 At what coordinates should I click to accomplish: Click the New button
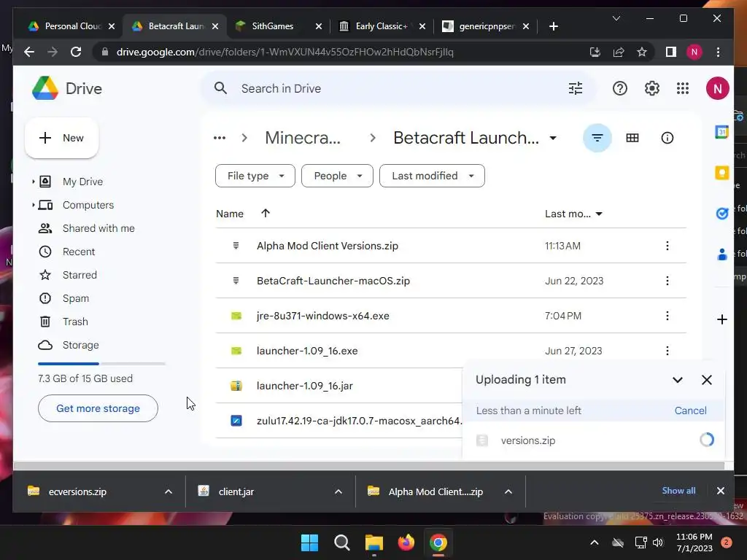(x=61, y=138)
